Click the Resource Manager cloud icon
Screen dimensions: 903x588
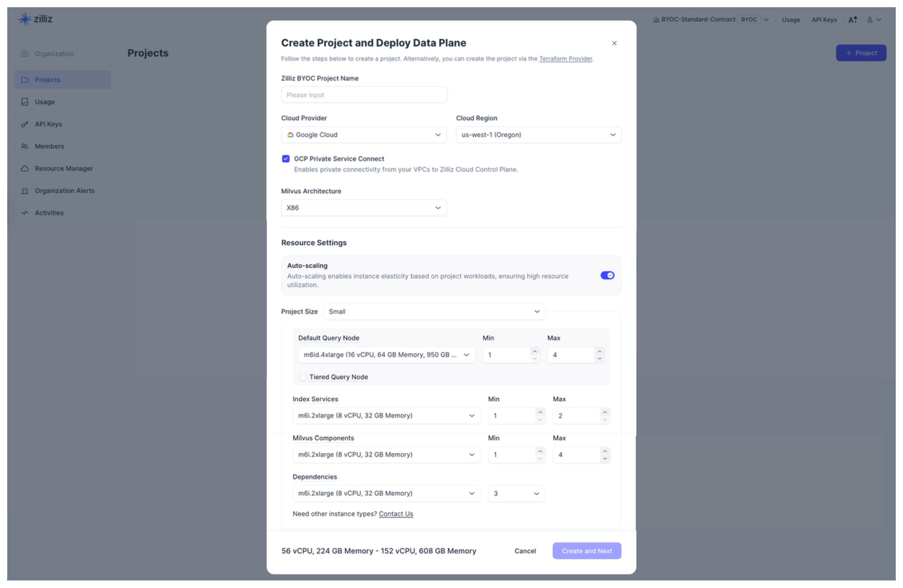pos(25,168)
